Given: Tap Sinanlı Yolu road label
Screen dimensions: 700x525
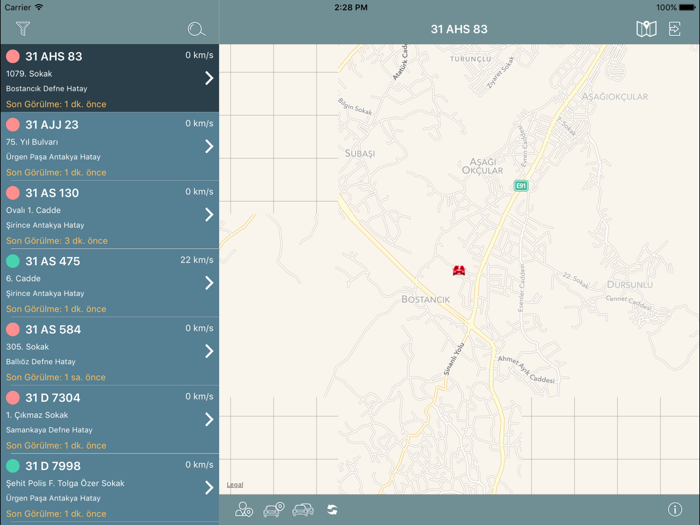Looking at the screenshot, I should click(454, 358).
